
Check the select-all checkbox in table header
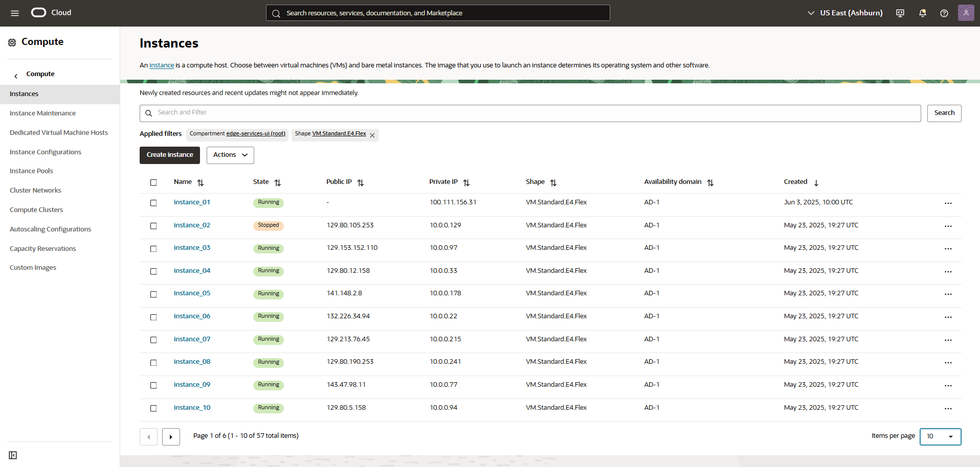153,182
